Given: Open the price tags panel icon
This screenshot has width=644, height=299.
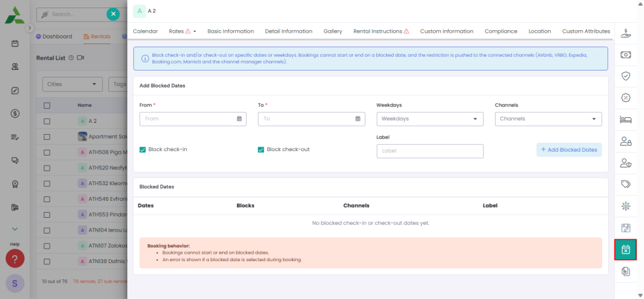Looking at the screenshot, I should [625, 184].
